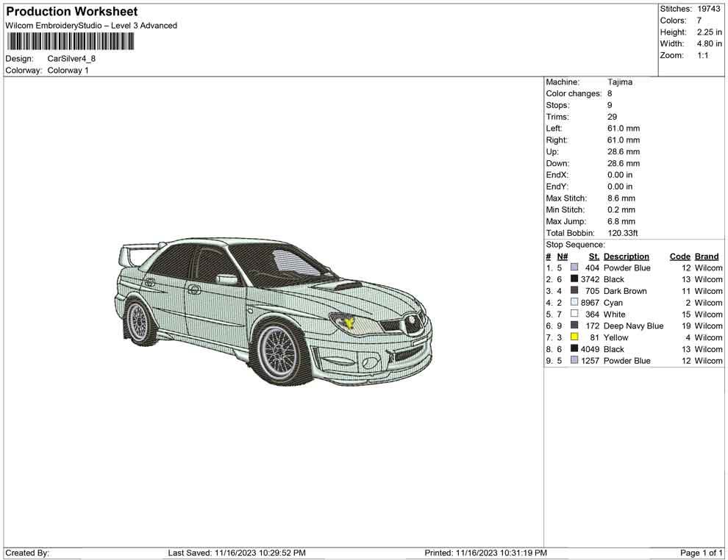Click the Description column header
Screen dimensions: 728x560
pos(626,256)
